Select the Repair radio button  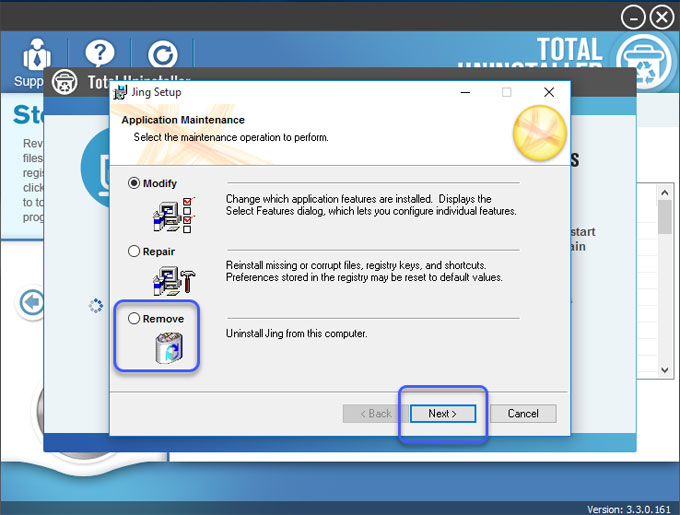(x=134, y=251)
